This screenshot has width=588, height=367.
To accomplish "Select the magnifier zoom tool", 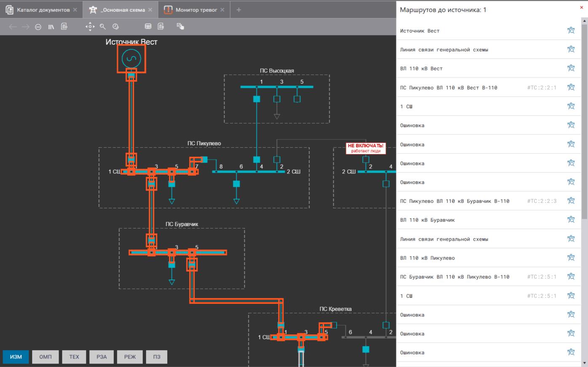I will tap(103, 27).
